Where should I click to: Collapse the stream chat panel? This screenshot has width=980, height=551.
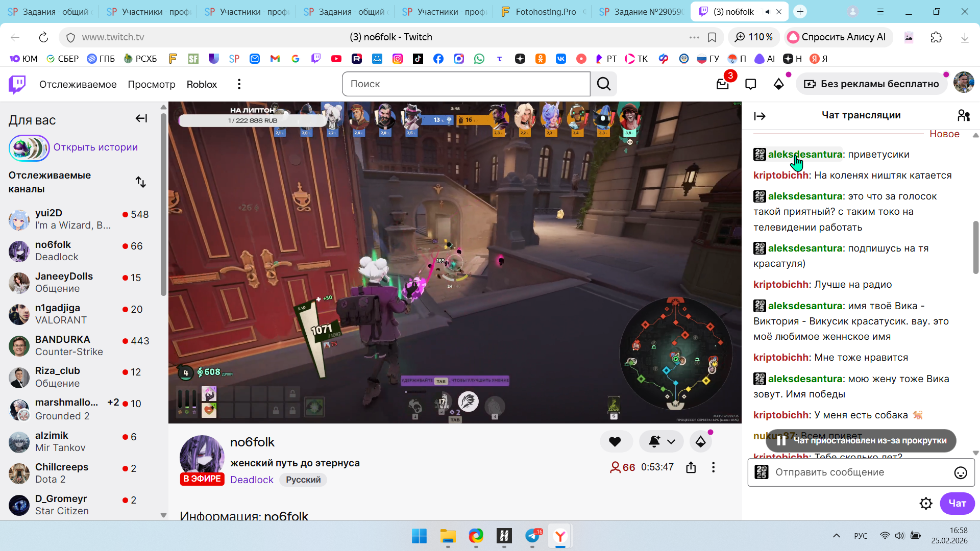[x=759, y=116]
